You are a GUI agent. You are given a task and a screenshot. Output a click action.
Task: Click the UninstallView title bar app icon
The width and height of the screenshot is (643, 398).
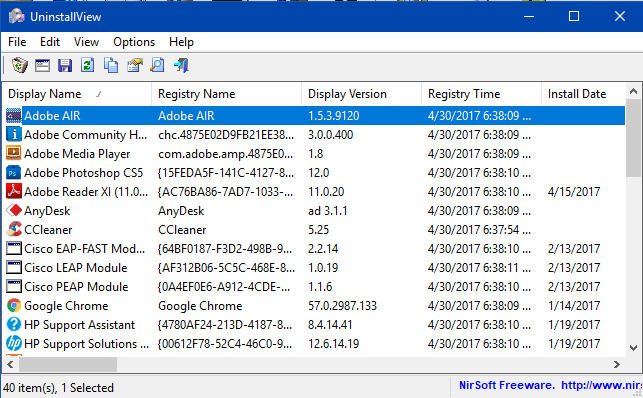click(16, 16)
